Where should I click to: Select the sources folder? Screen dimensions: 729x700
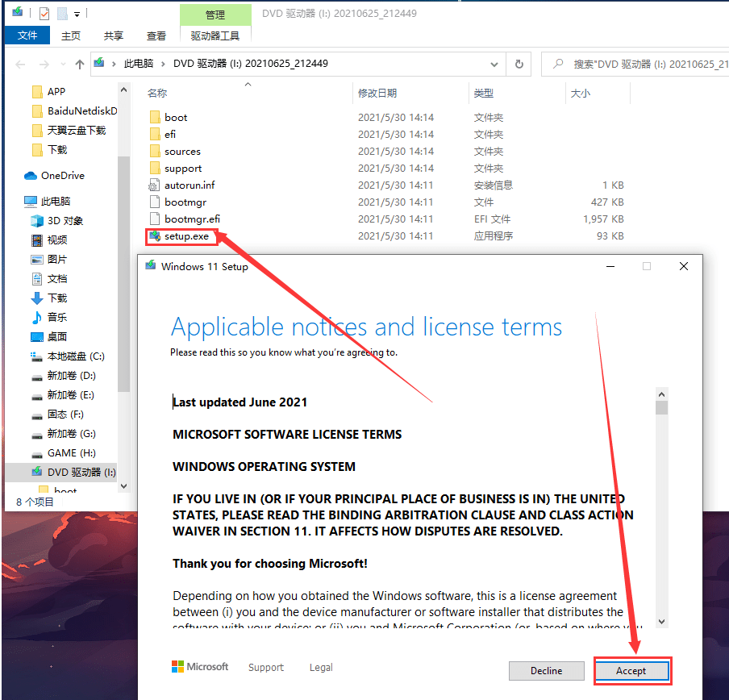pyautogui.click(x=175, y=152)
